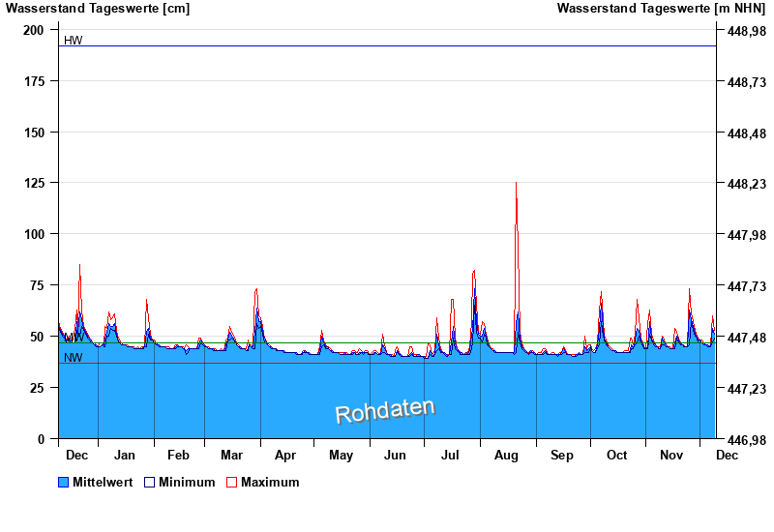
Task: Click the "Wasserstand Tageswerte [cm]" title
Action: [x=98, y=9]
